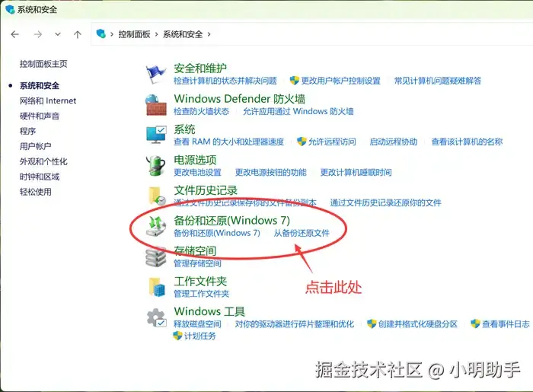Viewport: 533px width, 392px height.
Task: Click 启动远程协助 link
Action: click(x=394, y=142)
